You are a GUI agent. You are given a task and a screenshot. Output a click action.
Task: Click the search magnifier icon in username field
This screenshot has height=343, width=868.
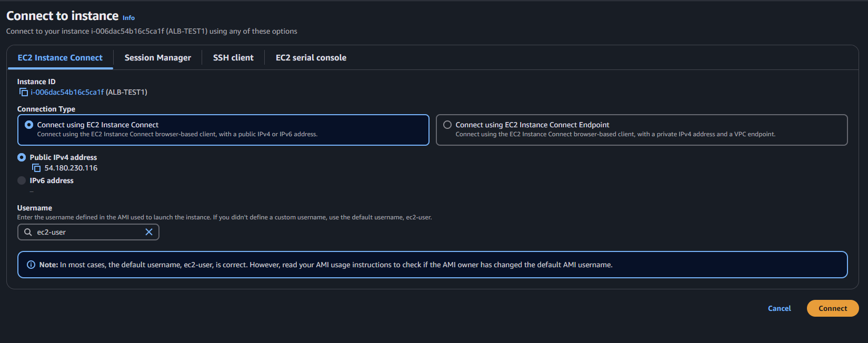(28, 232)
